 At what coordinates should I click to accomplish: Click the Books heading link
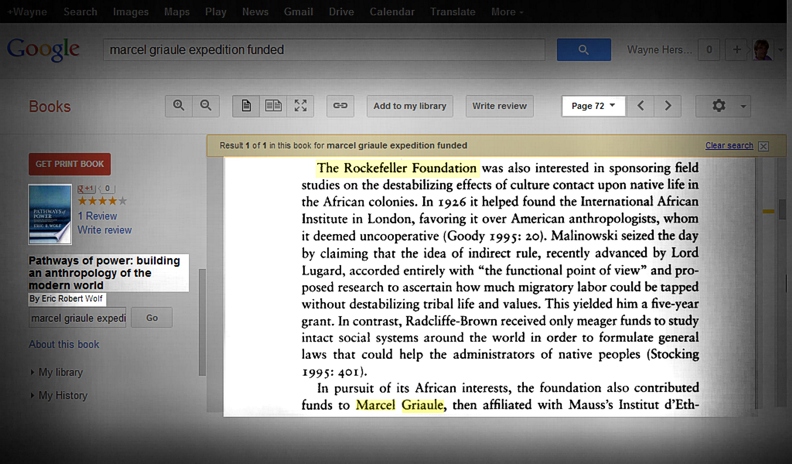click(x=50, y=107)
